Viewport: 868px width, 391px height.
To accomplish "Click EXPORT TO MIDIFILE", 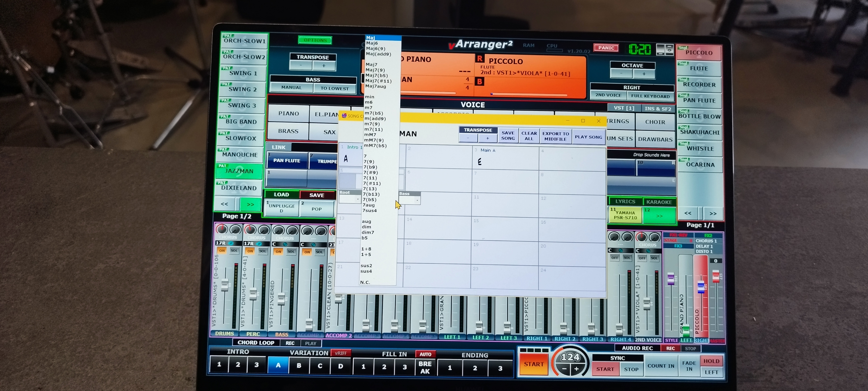I will [556, 136].
